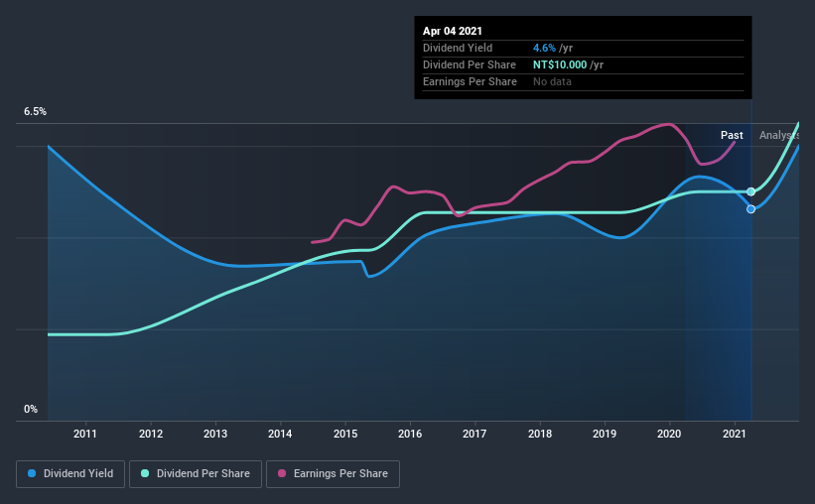815x504 pixels.
Task: Toggle the Dividend Per Share legend button
Action: tap(196, 474)
